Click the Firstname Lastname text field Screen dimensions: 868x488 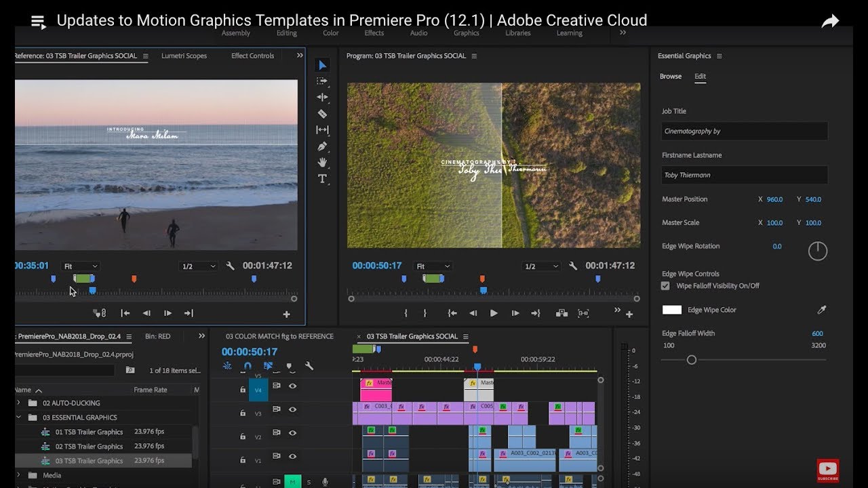point(744,175)
